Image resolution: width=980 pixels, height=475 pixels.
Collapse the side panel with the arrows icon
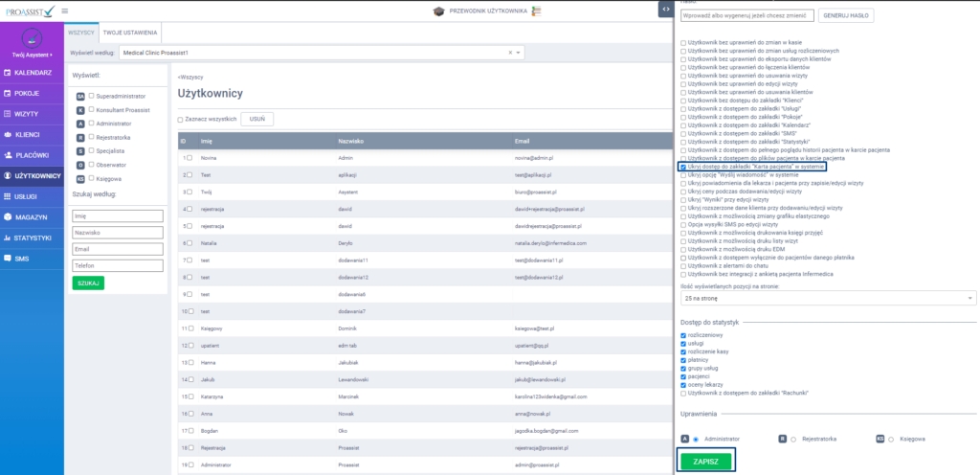[664, 9]
